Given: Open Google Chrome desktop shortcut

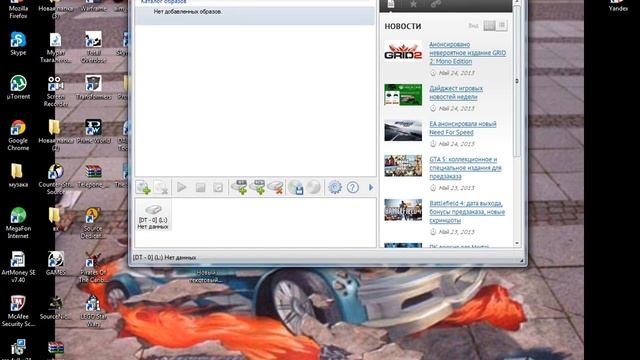Looking at the screenshot, I should [x=18, y=135].
